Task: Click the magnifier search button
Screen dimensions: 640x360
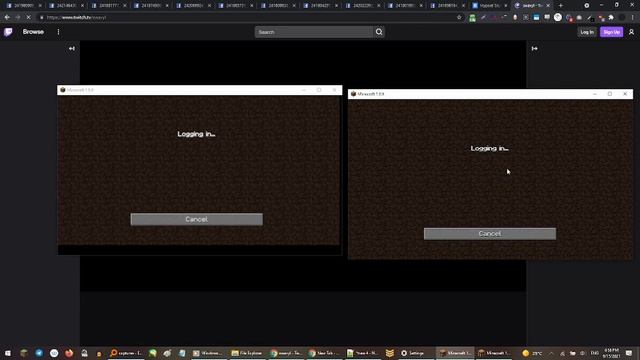Action: (379, 32)
